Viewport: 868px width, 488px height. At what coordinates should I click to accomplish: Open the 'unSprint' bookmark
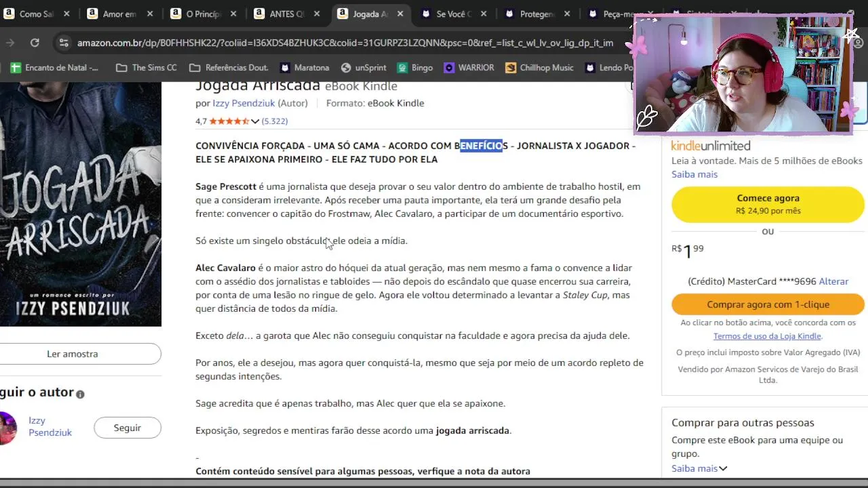pyautogui.click(x=363, y=68)
